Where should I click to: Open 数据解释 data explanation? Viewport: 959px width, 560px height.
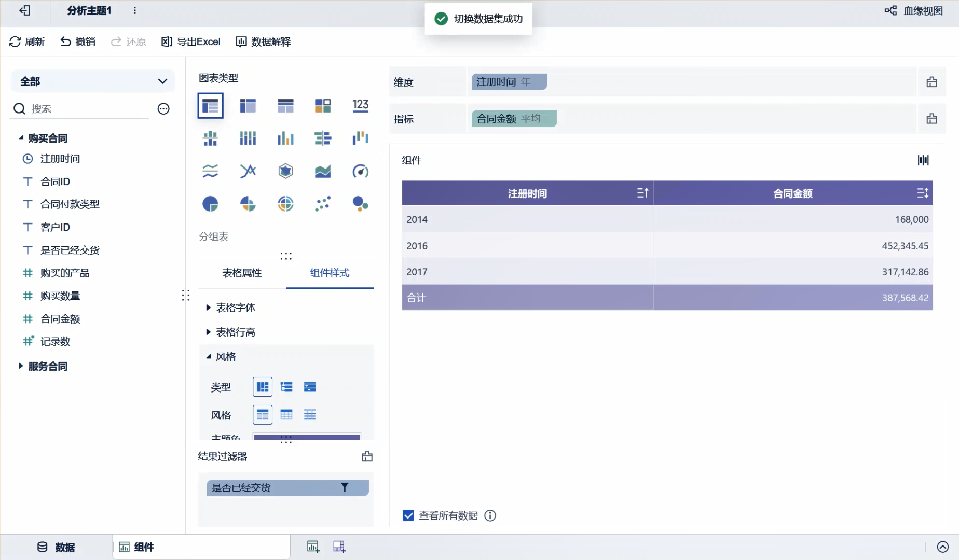(x=264, y=41)
